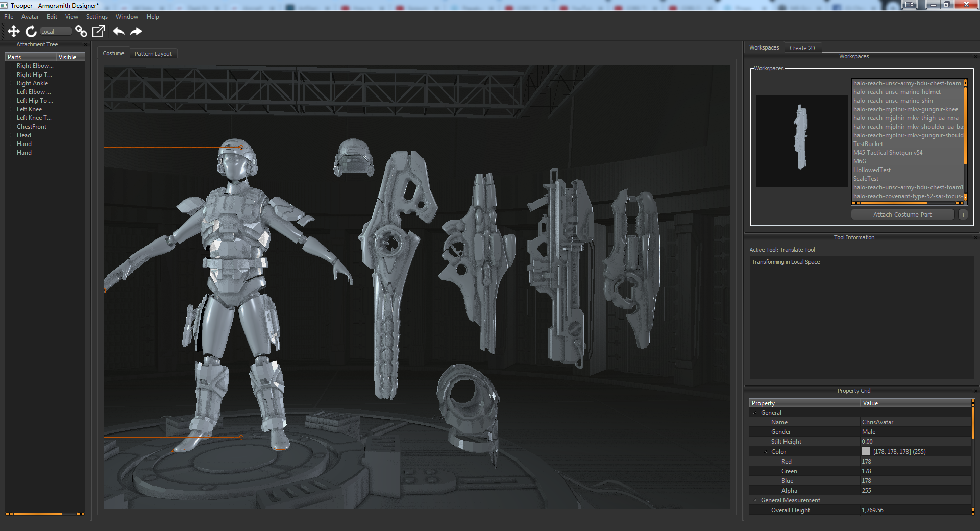Screen dimensions: 980x531
Task: Expand the Left Elbow tree node
Action: coord(11,92)
